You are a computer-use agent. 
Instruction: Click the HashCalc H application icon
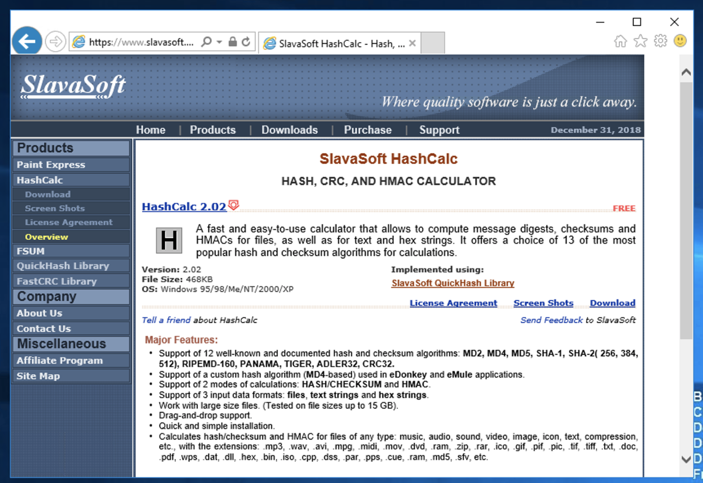click(x=169, y=240)
